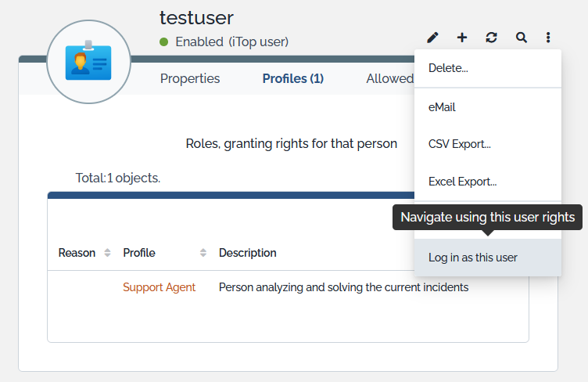Choose Delete... from the actions menu

[x=448, y=68]
